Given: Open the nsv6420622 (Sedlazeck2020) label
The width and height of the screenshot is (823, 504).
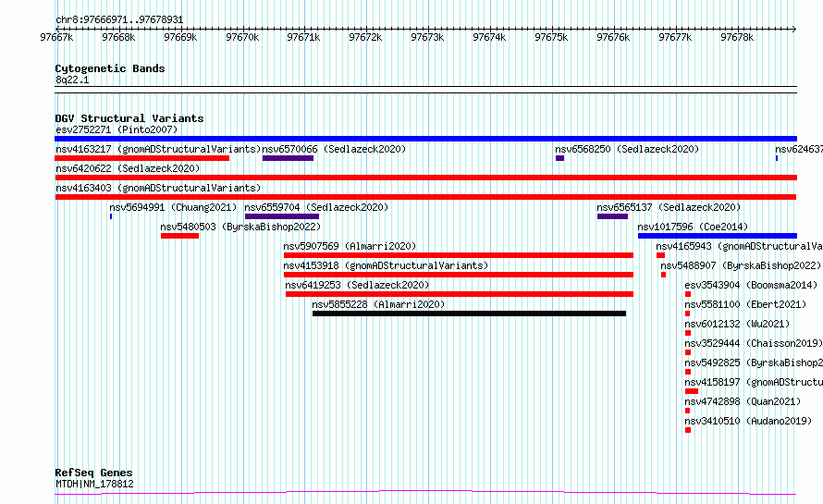Looking at the screenshot, I should point(128,168).
